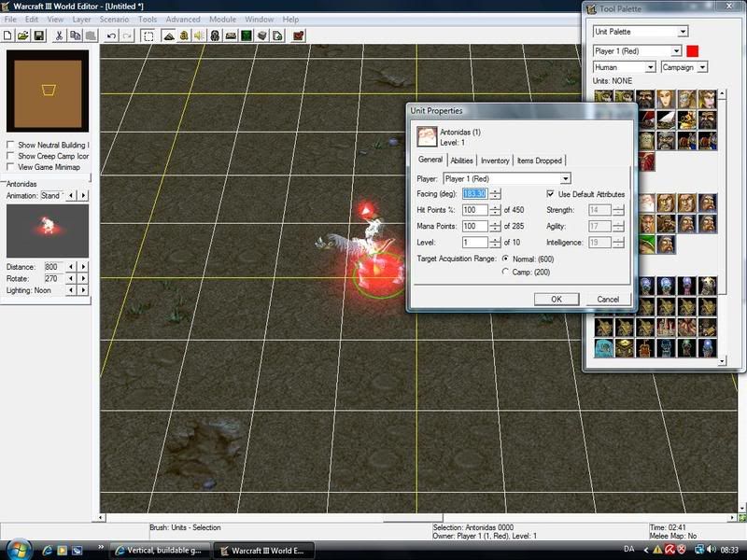Select the green-hooded unit in Unit Palette
The width and height of the screenshot is (747, 560).
[647, 245]
